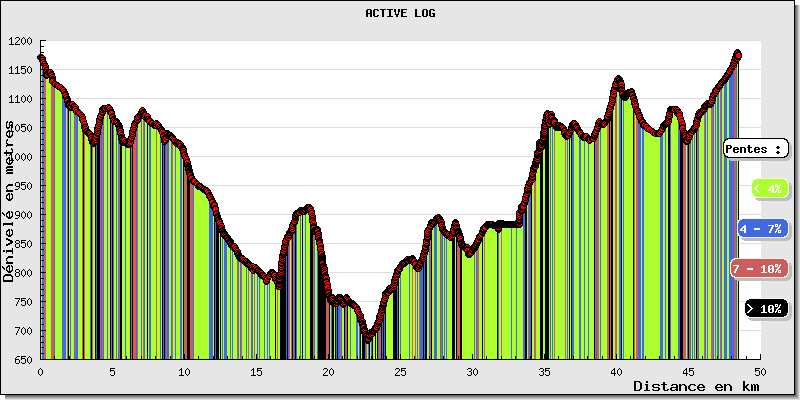Click the "ACTIVE LOG" chart title

400,14
